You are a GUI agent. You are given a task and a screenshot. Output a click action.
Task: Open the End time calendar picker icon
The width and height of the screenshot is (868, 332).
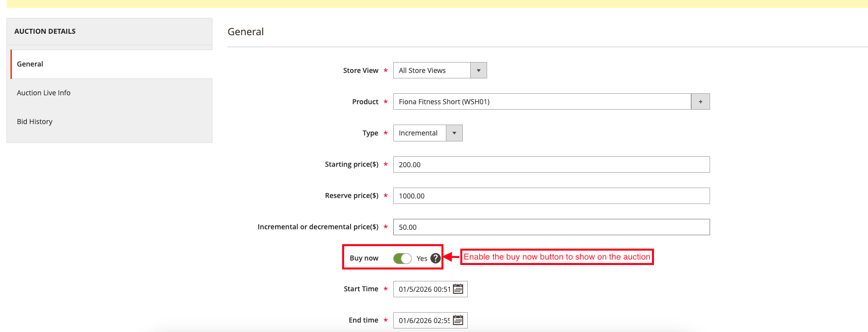[458, 320]
